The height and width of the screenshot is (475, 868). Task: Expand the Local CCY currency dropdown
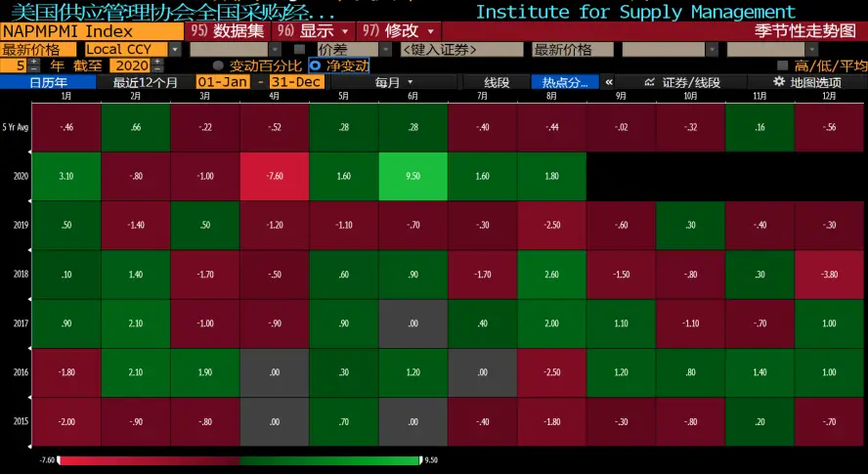pyautogui.click(x=175, y=49)
